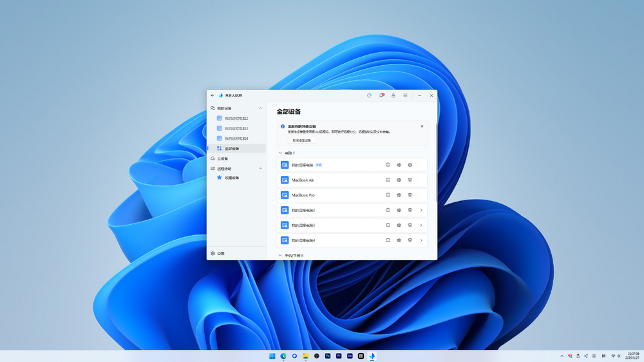Click the middle icon on MacBook Air row
Screen dimensions: 644x362
click(399, 180)
